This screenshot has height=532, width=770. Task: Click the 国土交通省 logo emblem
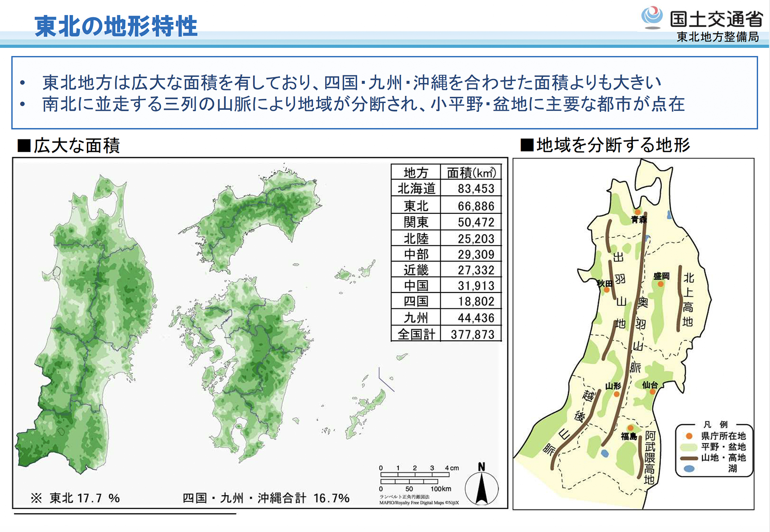tap(652, 18)
